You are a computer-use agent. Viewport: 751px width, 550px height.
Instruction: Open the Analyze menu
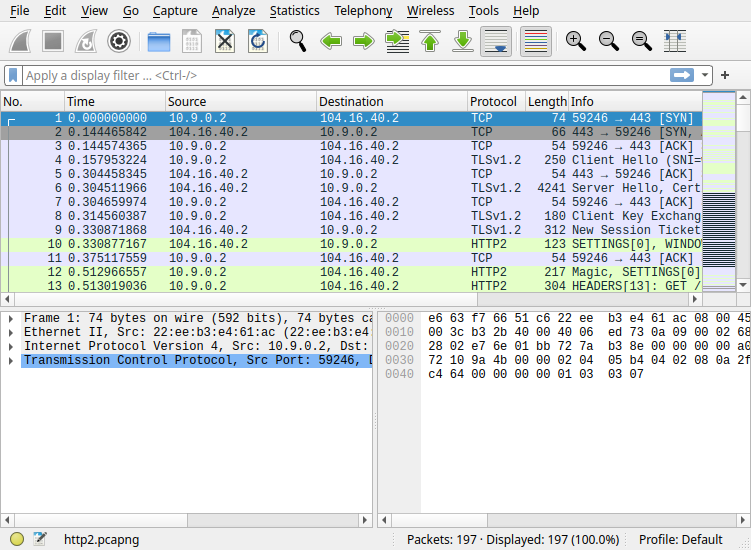[x=234, y=11]
